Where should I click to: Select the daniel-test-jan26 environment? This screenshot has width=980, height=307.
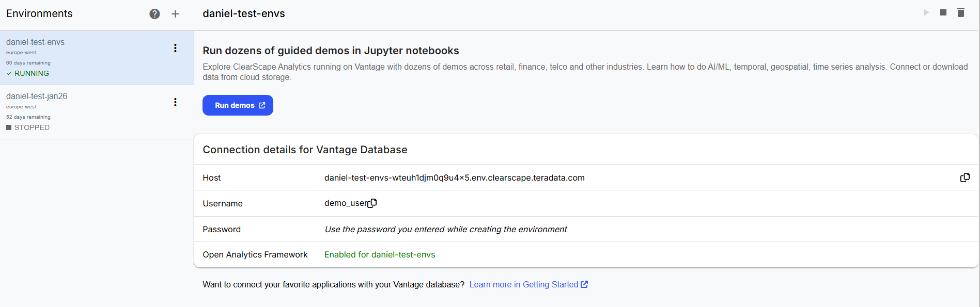37,96
